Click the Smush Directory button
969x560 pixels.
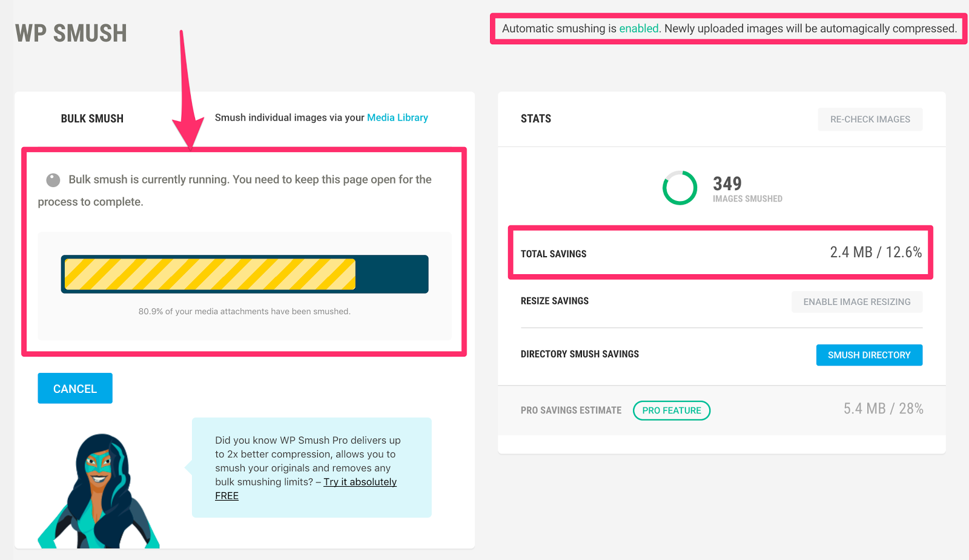point(869,355)
